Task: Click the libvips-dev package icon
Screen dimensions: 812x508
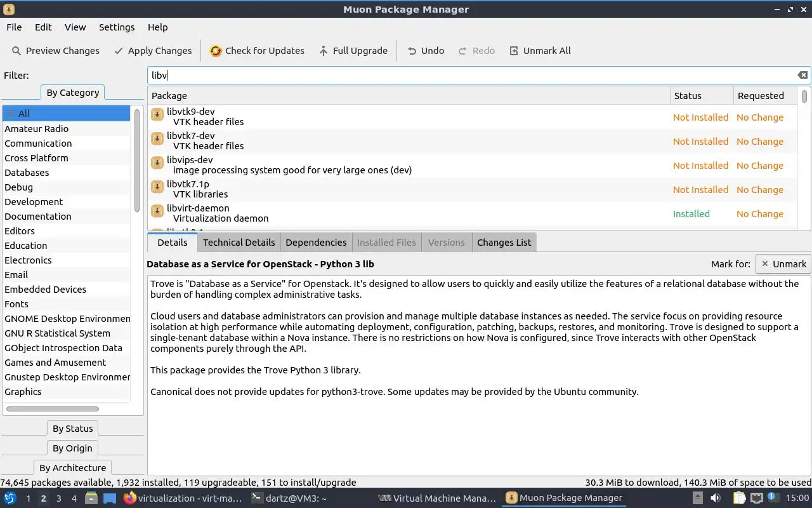Action: 157,163
